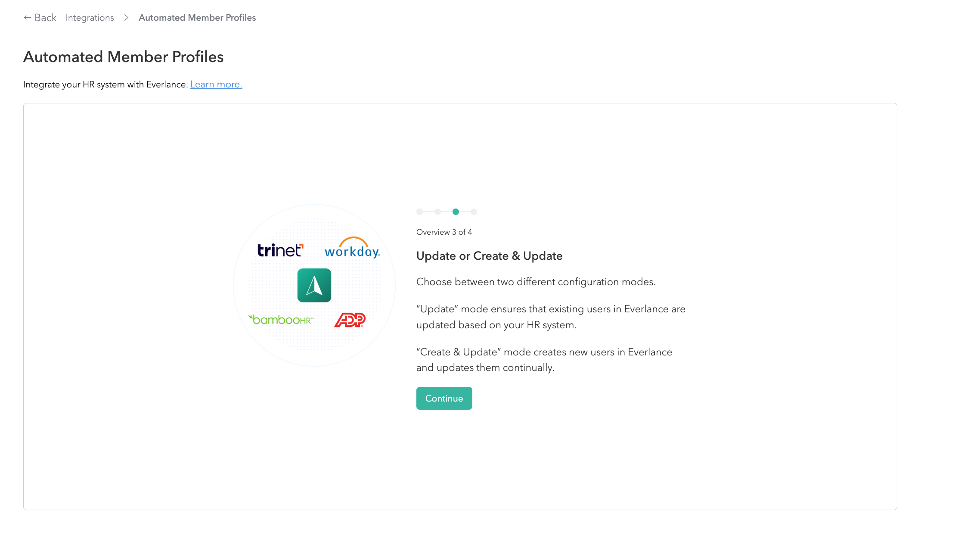
Task: Click the BambooHR logo
Action: coord(281,320)
